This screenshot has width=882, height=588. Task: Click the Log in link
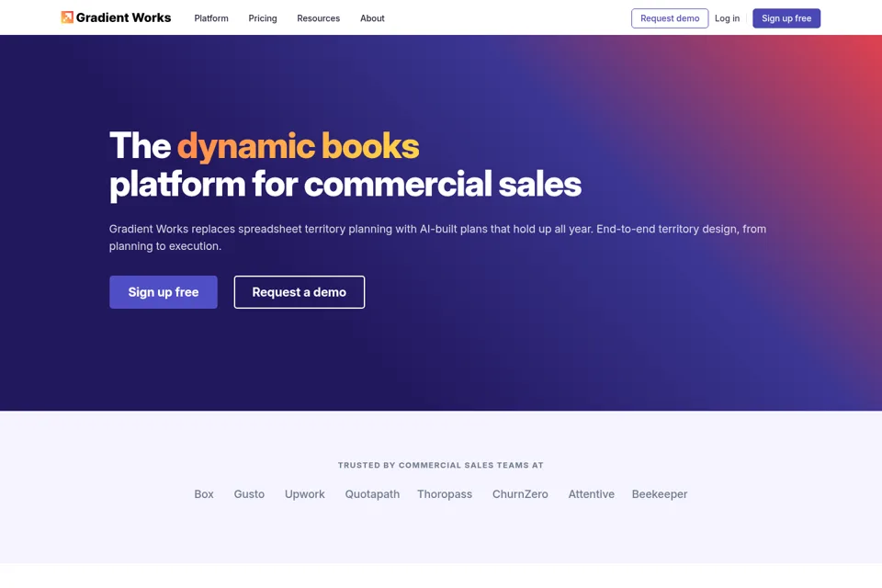point(727,18)
